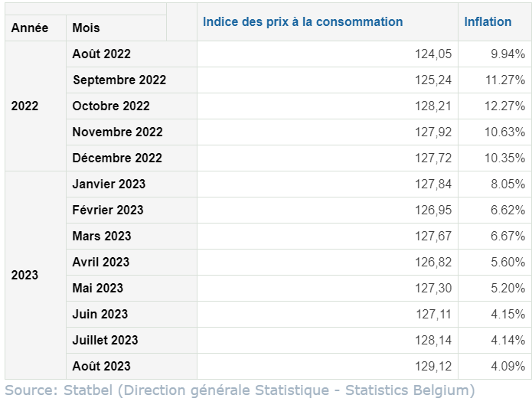Click the Inflation column header
The width and height of the screenshot is (532, 408).
pos(488,21)
